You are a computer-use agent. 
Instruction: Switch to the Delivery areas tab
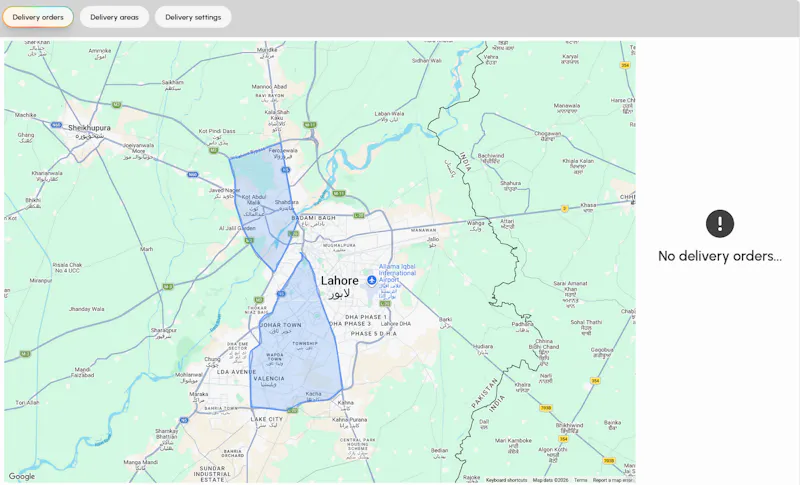(x=114, y=17)
